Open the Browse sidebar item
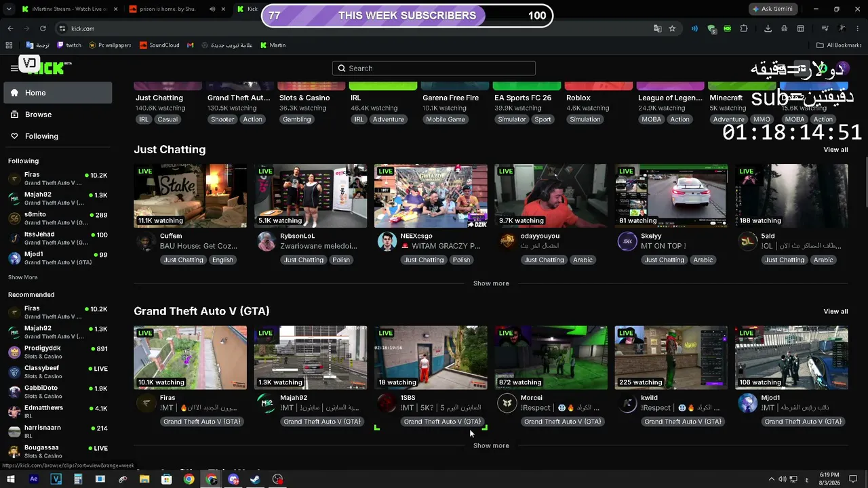The height and width of the screenshot is (488, 868). 57,115
